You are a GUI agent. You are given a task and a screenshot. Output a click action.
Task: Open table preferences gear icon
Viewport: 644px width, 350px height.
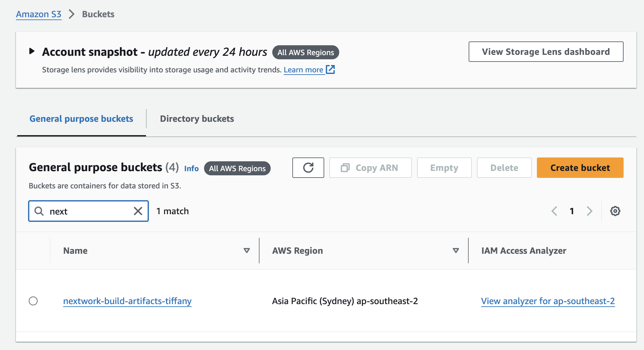(x=615, y=211)
